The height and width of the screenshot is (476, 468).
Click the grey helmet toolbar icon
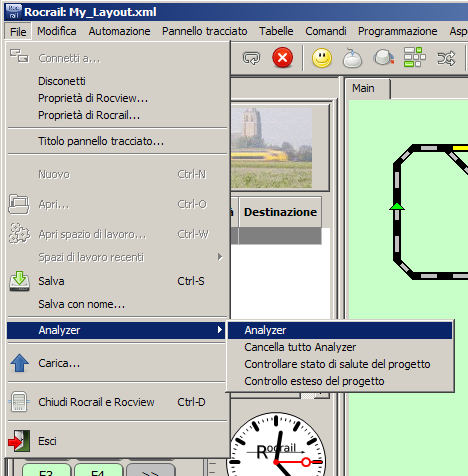pos(384,57)
